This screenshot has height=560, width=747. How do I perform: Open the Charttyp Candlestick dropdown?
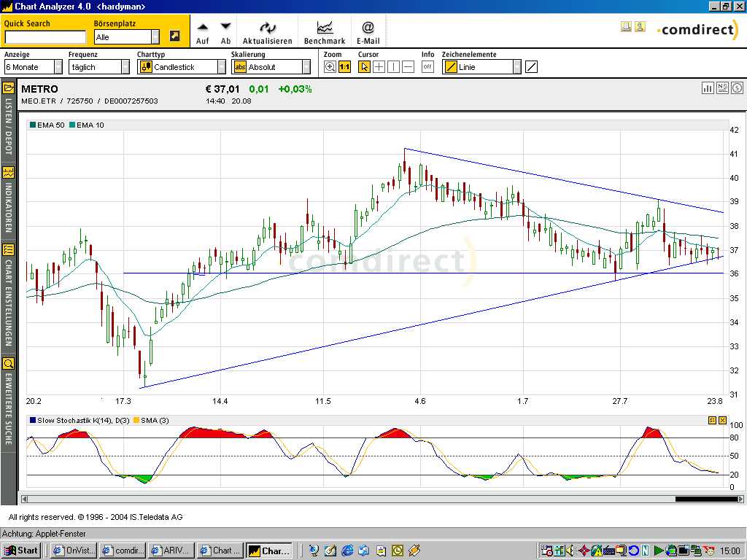pos(222,67)
